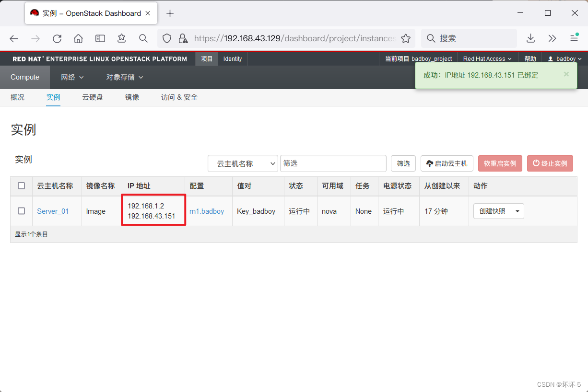Switch to the 项目 top tab
Screen dimensions: 588x392
pyautogui.click(x=207, y=59)
